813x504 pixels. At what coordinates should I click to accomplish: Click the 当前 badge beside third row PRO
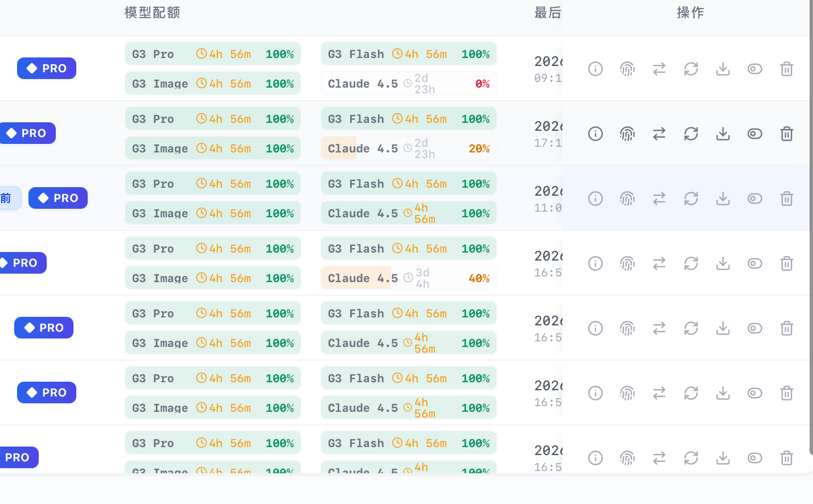pyautogui.click(x=10, y=198)
